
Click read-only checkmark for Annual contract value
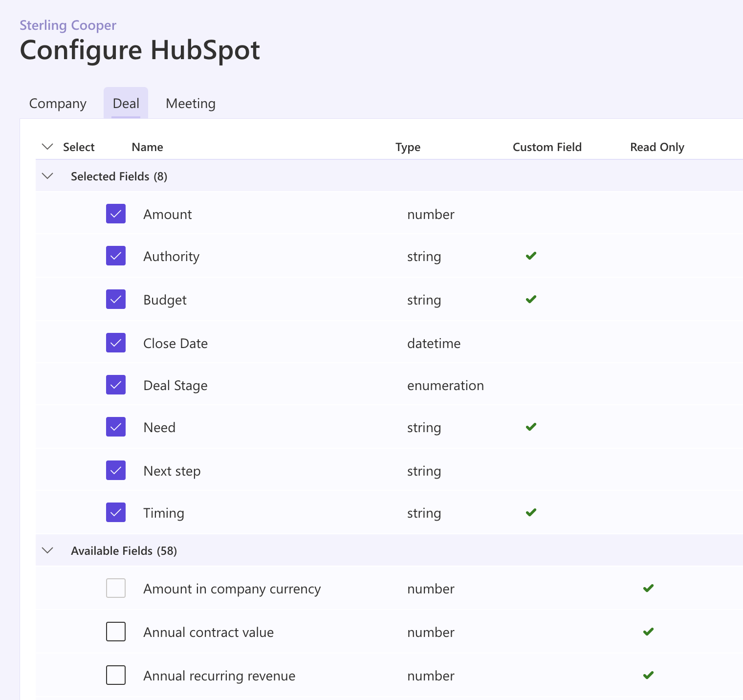(x=648, y=632)
